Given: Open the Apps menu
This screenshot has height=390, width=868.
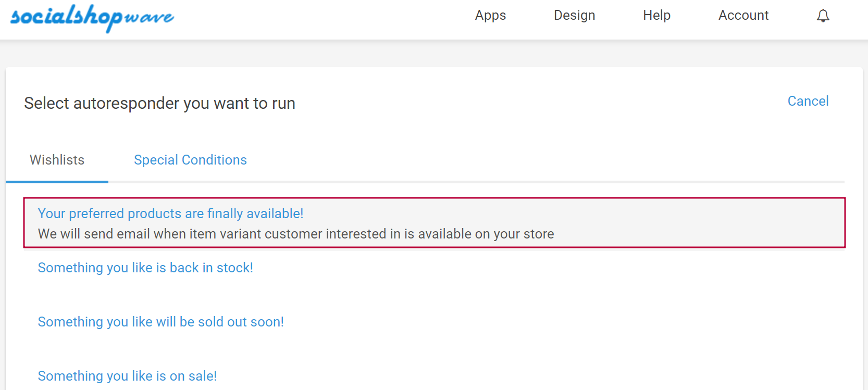Looking at the screenshot, I should coord(490,16).
